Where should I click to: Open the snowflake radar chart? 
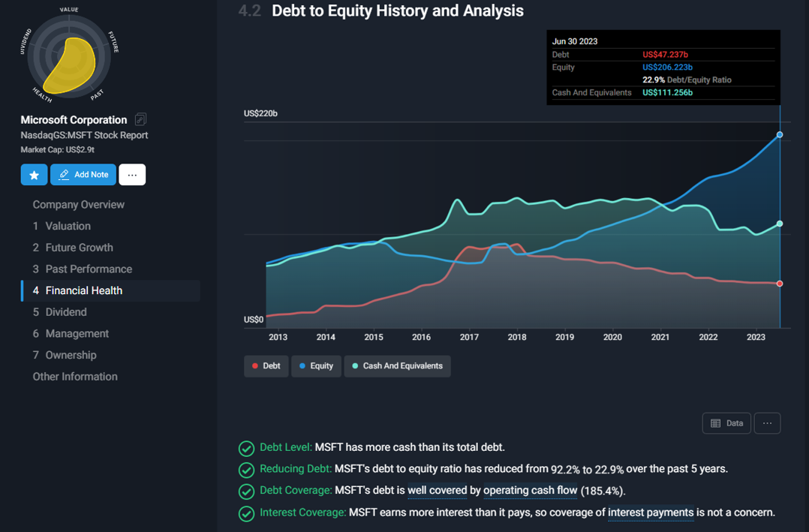69,57
